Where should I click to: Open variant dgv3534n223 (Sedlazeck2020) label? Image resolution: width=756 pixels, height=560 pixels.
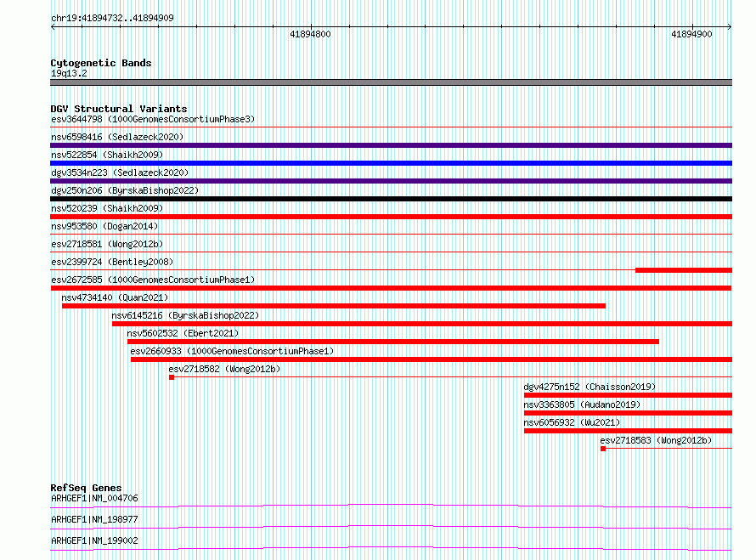(x=120, y=173)
